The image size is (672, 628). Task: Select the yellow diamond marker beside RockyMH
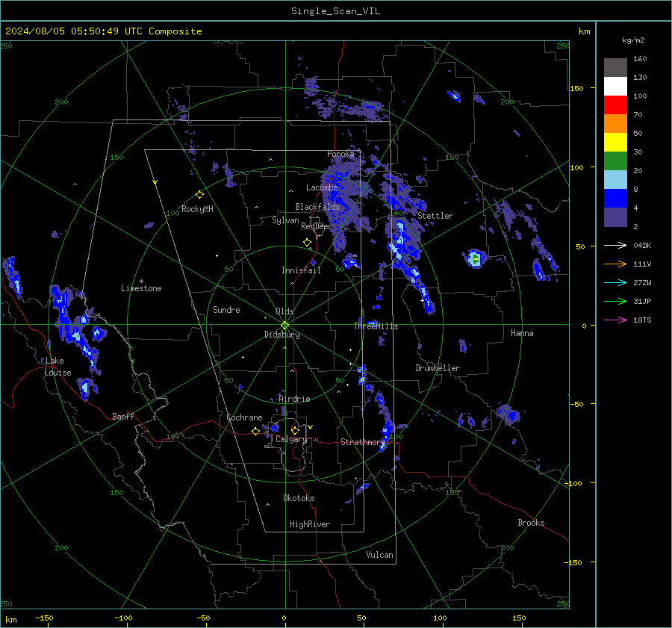199,195
